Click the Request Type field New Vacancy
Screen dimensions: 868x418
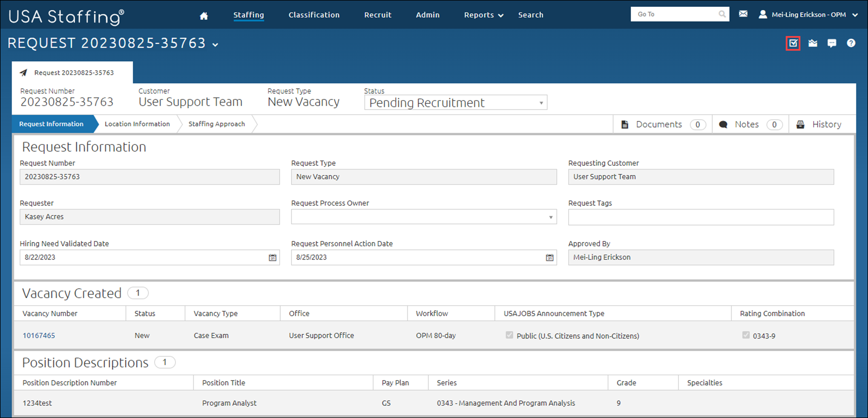[x=424, y=177]
